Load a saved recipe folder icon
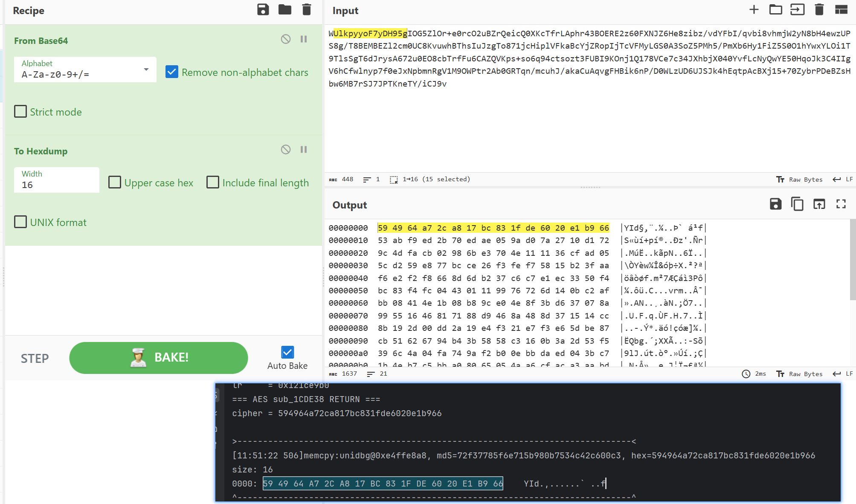 (x=284, y=10)
